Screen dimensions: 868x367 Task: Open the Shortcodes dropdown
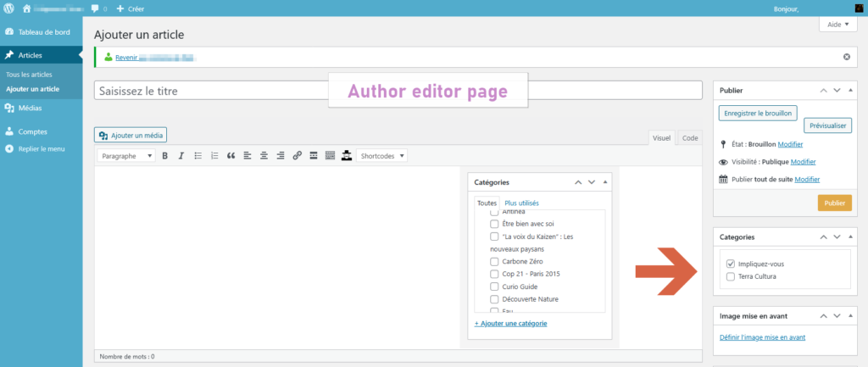[x=382, y=156]
